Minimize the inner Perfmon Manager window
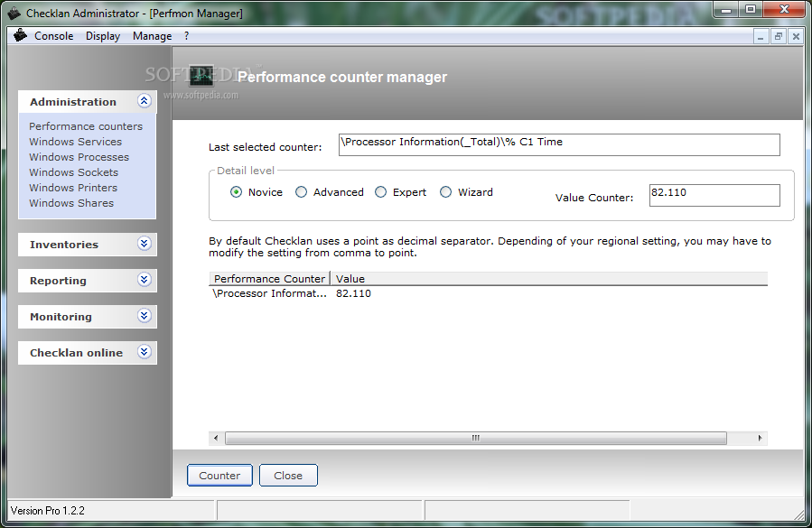 pos(761,37)
